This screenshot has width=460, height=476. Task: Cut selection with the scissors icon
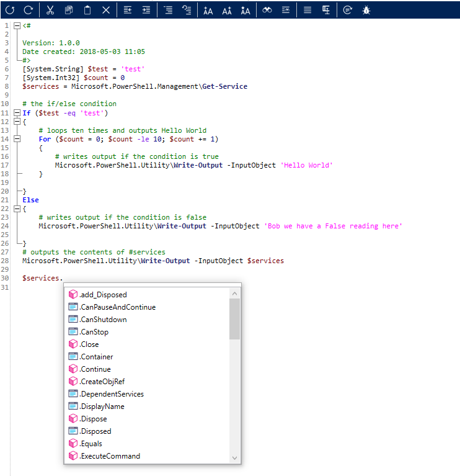tap(51, 10)
